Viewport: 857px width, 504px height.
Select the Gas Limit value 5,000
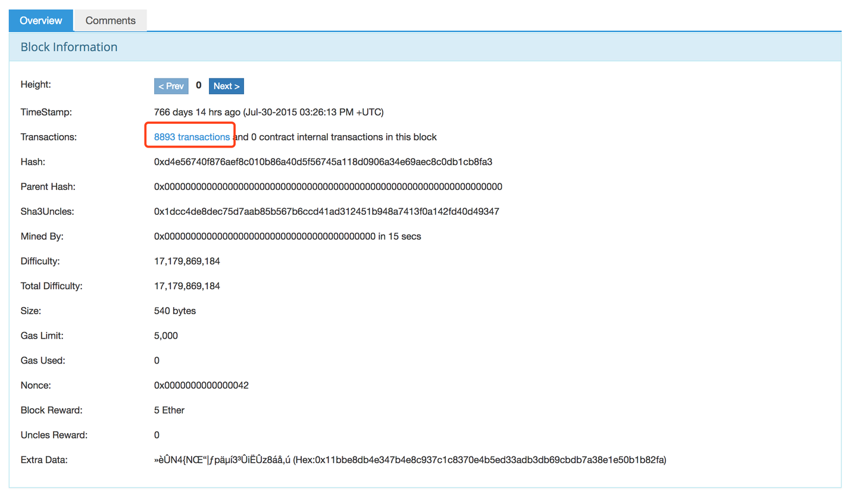(166, 336)
